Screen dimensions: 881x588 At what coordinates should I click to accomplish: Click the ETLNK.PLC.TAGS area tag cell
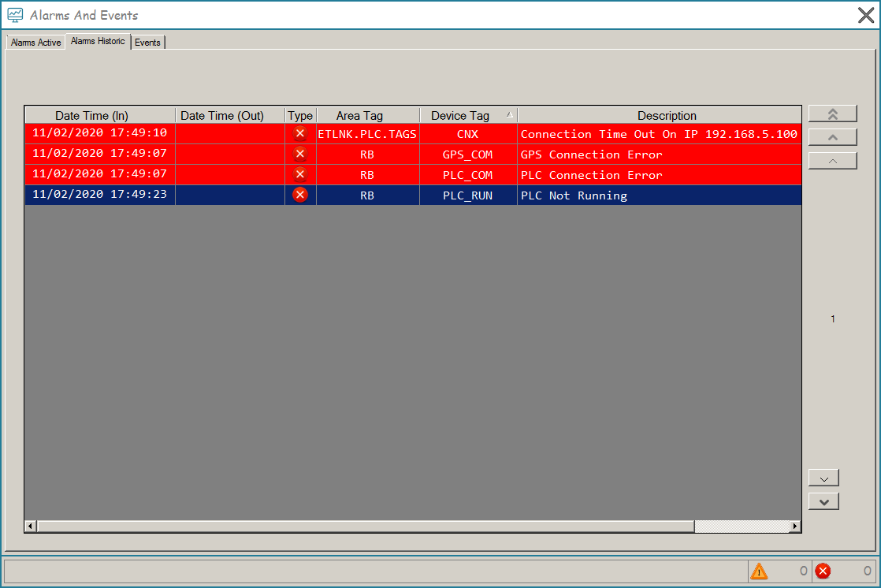click(x=367, y=134)
